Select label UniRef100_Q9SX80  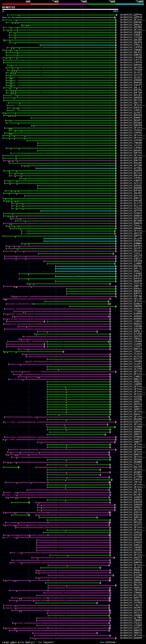(x=131, y=251)
